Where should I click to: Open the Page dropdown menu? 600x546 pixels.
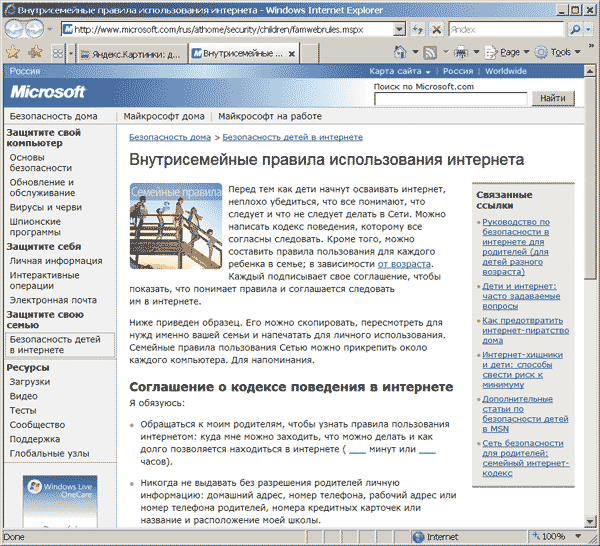tap(510, 52)
